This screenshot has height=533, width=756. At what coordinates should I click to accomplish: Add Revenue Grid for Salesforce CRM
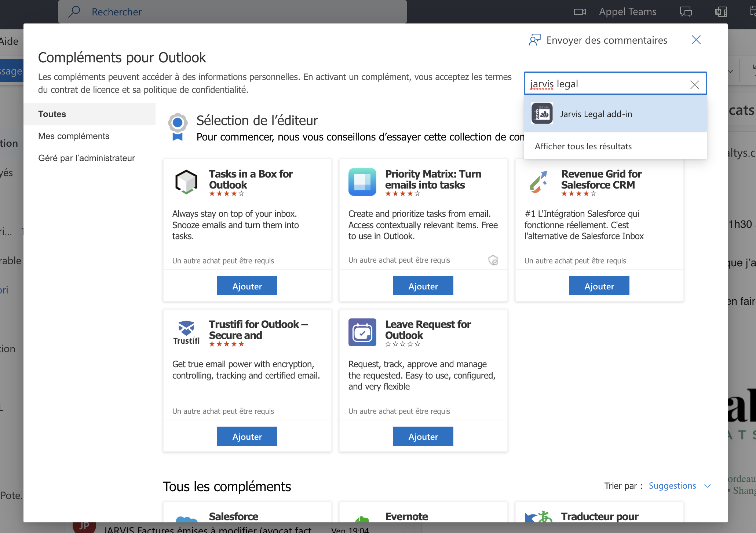pyautogui.click(x=599, y=286)
